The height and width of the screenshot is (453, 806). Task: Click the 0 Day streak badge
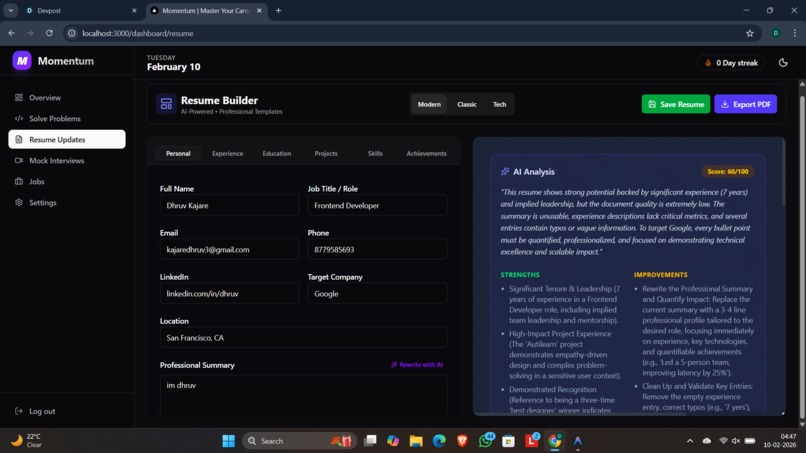730,63
